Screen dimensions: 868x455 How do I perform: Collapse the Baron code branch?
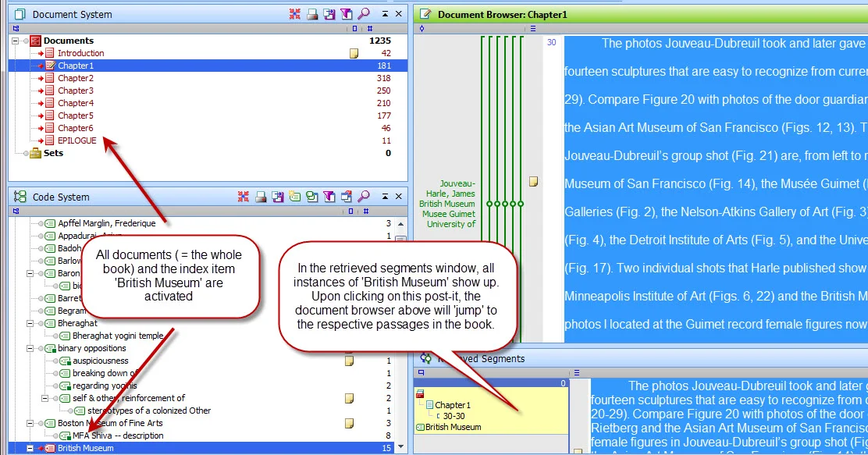(30, 273)
